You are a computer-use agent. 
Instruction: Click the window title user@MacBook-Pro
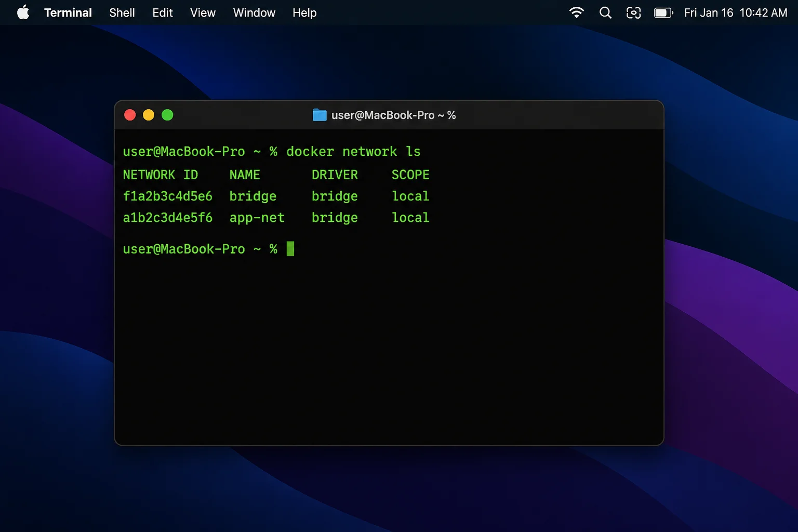click(x=393, y=115)
